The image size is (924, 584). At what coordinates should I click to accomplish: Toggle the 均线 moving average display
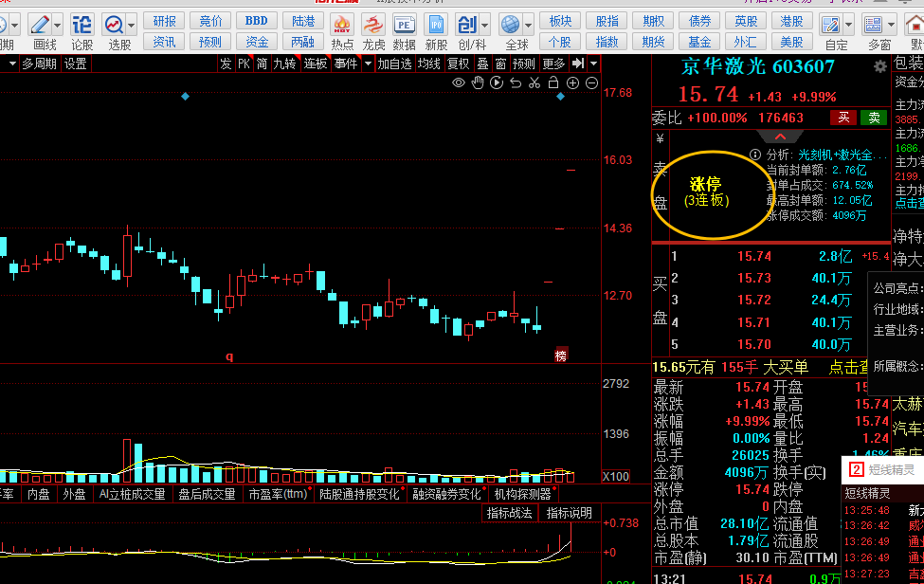pos(428,64)
